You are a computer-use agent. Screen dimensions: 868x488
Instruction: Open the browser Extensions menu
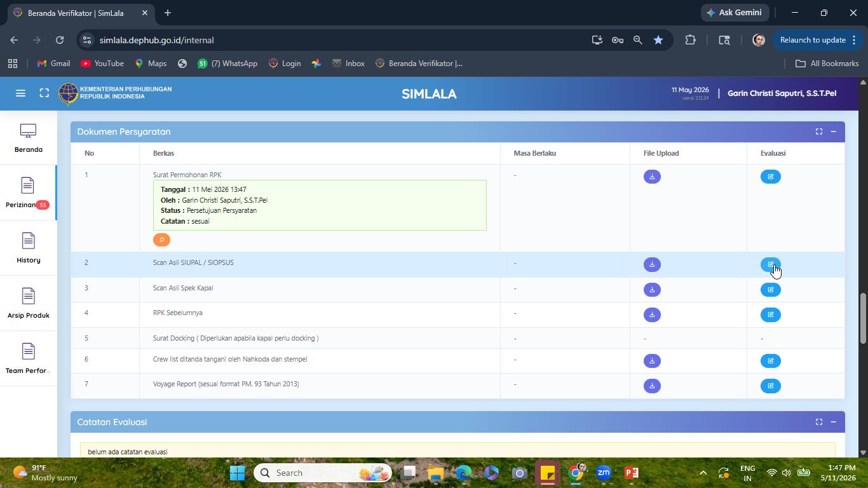point(690,40)
